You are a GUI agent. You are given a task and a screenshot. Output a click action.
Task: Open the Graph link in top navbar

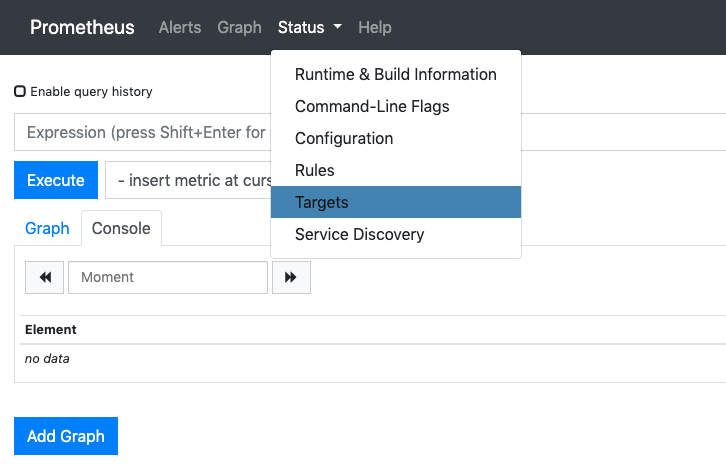click(239, 28)
